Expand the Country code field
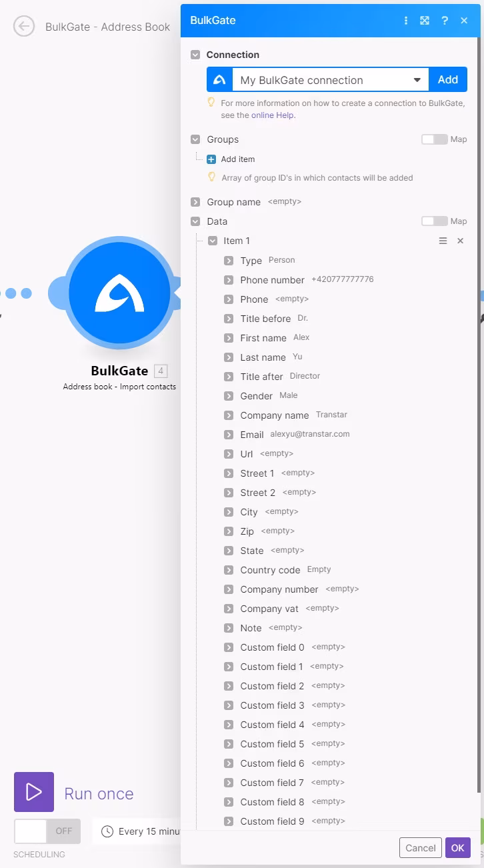The image size is (484, 868). (229, 570)
